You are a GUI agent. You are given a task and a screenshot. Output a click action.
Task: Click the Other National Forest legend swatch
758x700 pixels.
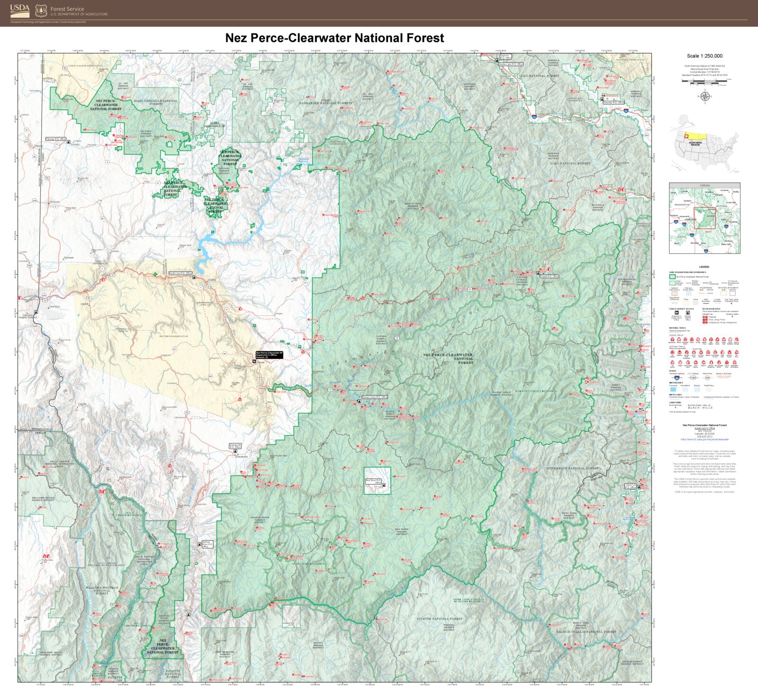[672, 283]
